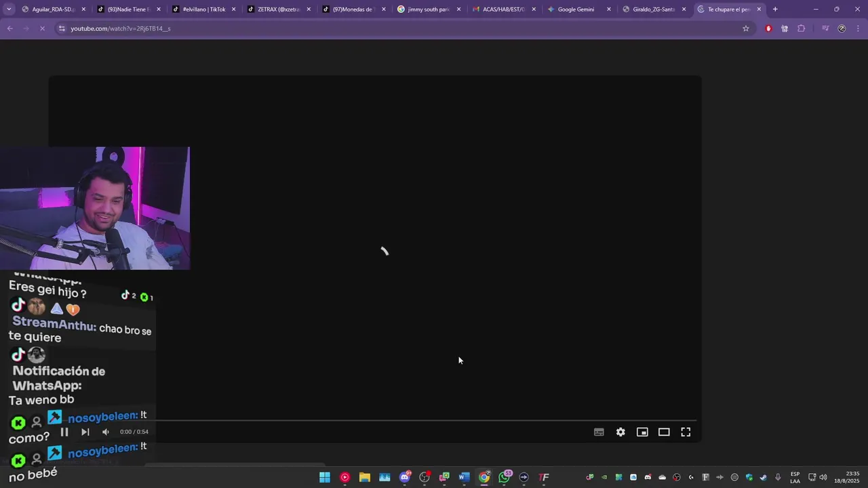Open a new browser tab
This screenshot has width=868, height=488.
click(x=775, y=9)
